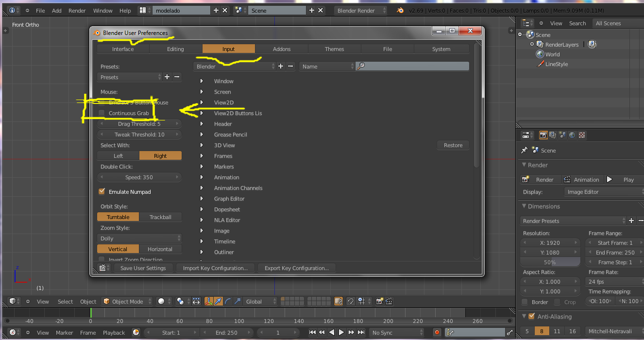Image resolution: width=644 pixels, height=340 pixels.
Task: Toggle the Continuous Grab checkbox
Action: [102, 113]
